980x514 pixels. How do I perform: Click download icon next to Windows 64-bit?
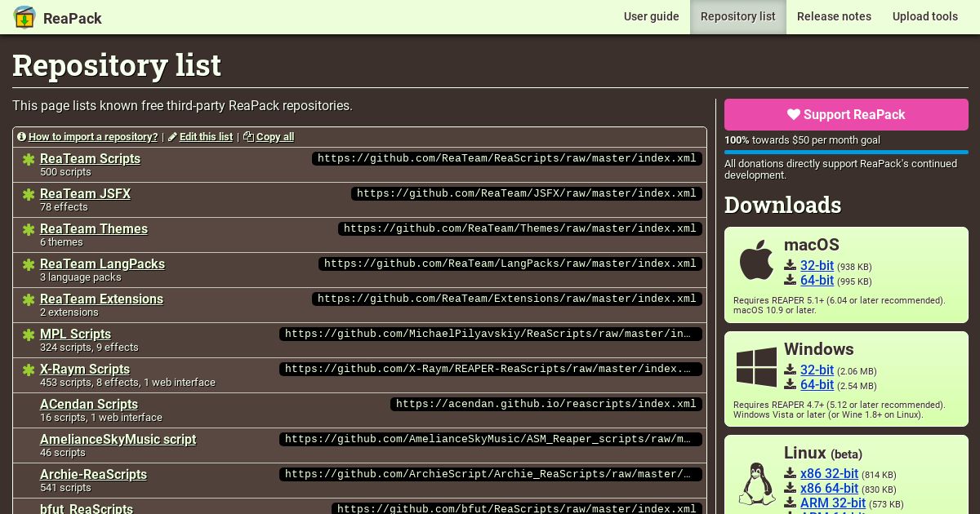pos(790,384)
